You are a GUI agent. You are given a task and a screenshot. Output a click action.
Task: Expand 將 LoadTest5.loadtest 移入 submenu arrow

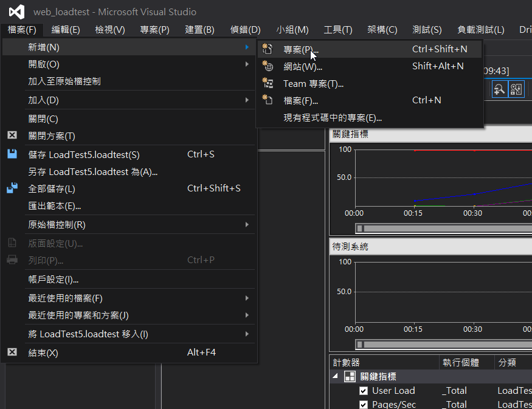coord(247,334)
